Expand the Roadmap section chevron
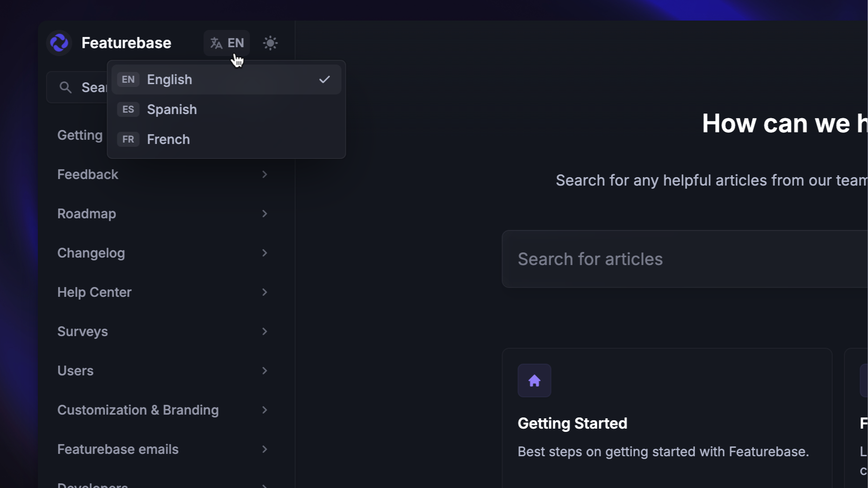868x488 pixels. [265, 214]
